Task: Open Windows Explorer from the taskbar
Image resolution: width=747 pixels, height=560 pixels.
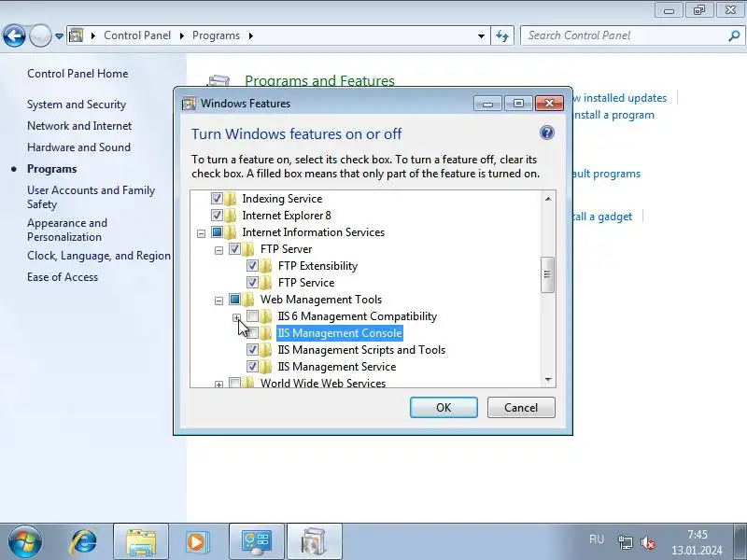Action: tap(141, 541)
